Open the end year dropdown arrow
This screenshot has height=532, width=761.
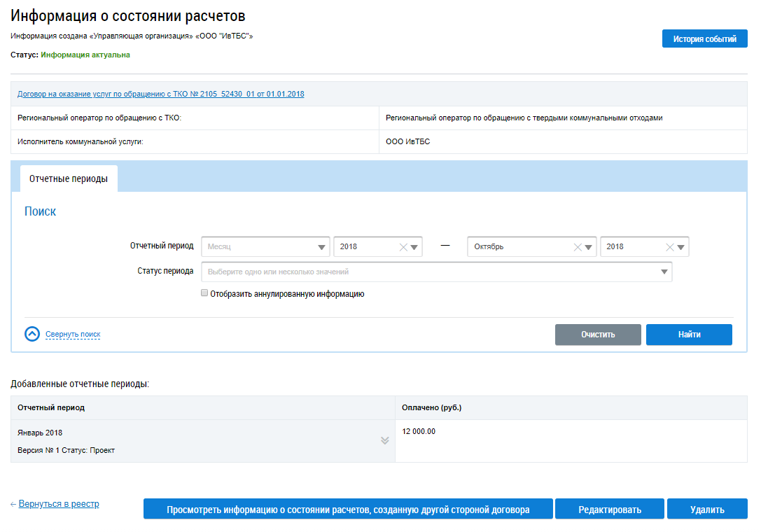pos(682,247)
